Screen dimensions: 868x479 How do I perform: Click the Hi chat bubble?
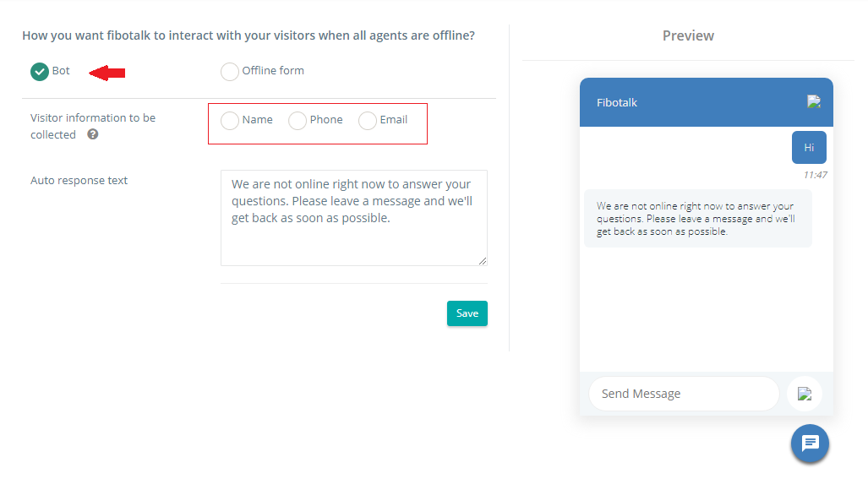click(x=809, y=147)
